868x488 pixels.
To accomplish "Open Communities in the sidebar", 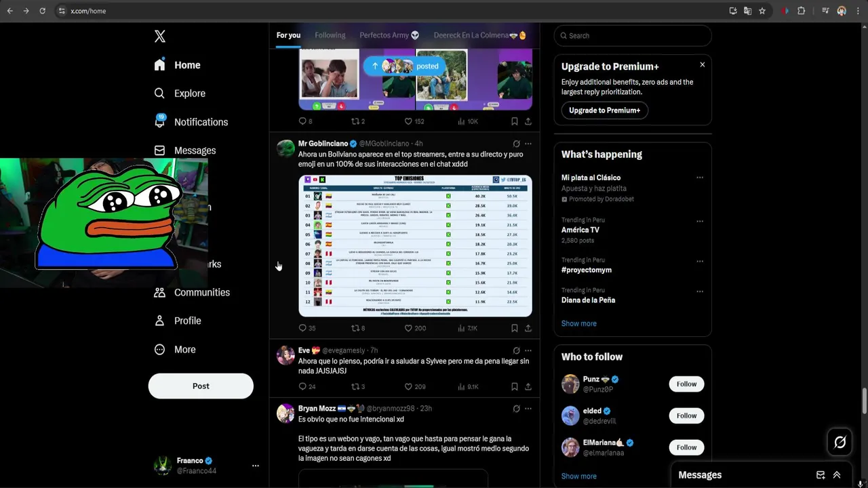I will click(192, 292).
